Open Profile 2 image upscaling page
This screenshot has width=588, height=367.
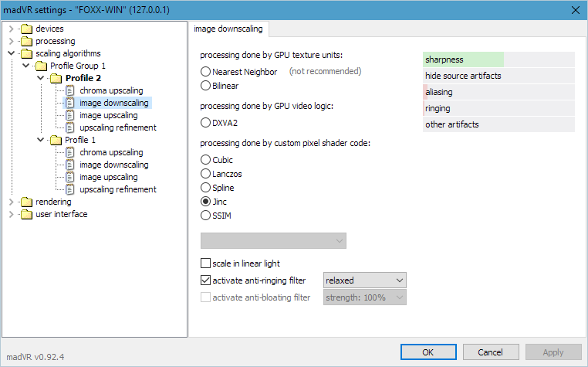(x=109, y=115)
